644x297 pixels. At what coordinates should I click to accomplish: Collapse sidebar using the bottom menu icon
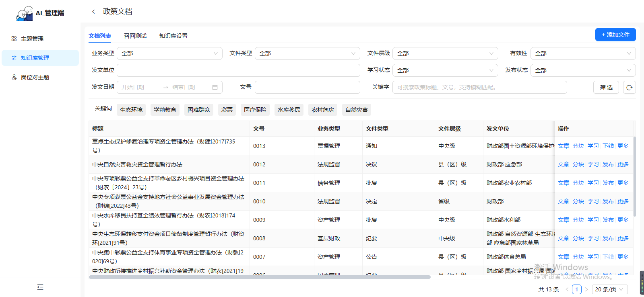click(x=40, y=287)
